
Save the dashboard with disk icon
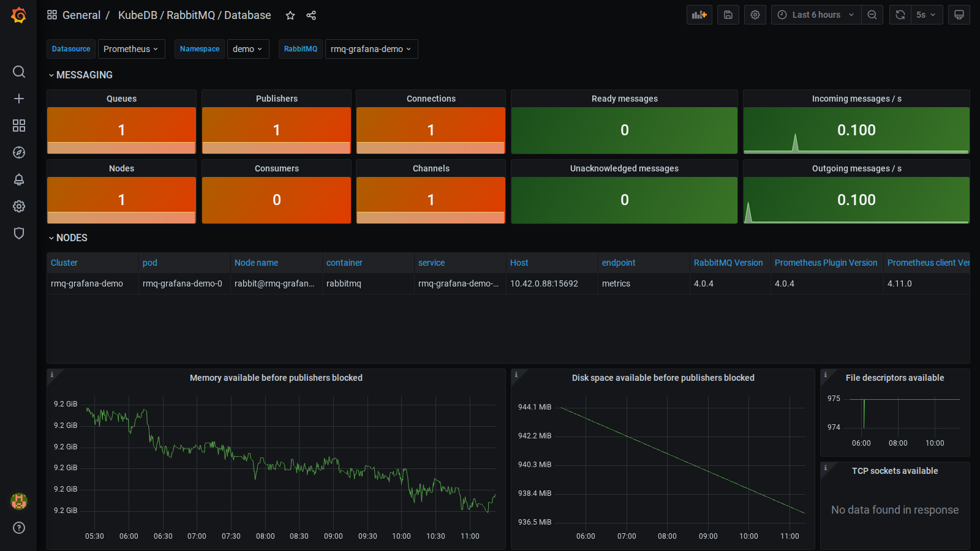(728, 15)
